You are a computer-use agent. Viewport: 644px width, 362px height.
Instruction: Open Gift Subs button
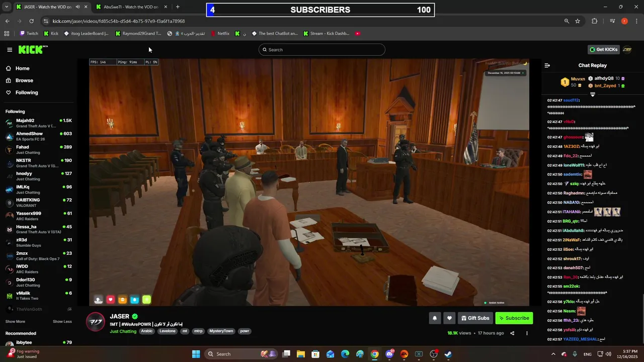(x=475, y=318)
